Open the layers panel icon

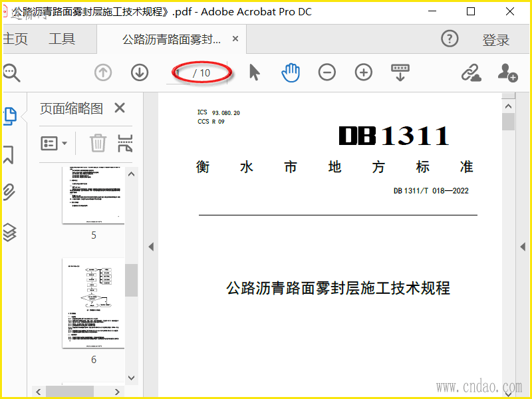9,232
